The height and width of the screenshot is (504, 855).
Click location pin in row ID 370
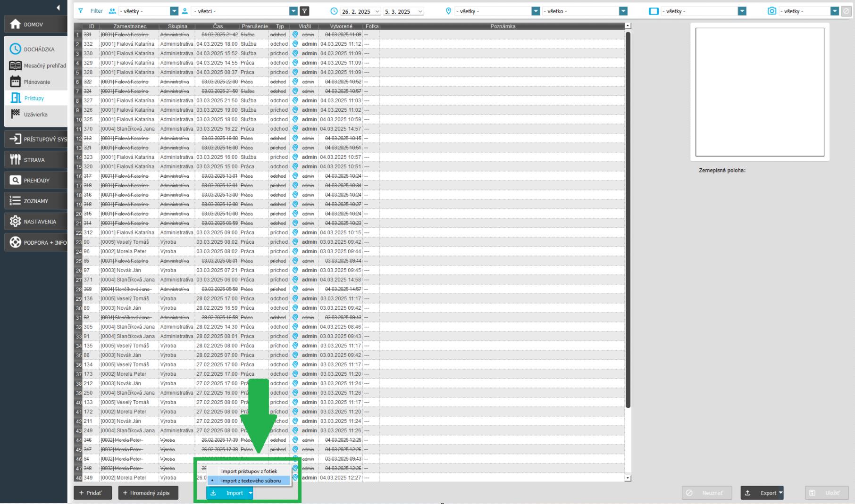[x=295, y=129]
